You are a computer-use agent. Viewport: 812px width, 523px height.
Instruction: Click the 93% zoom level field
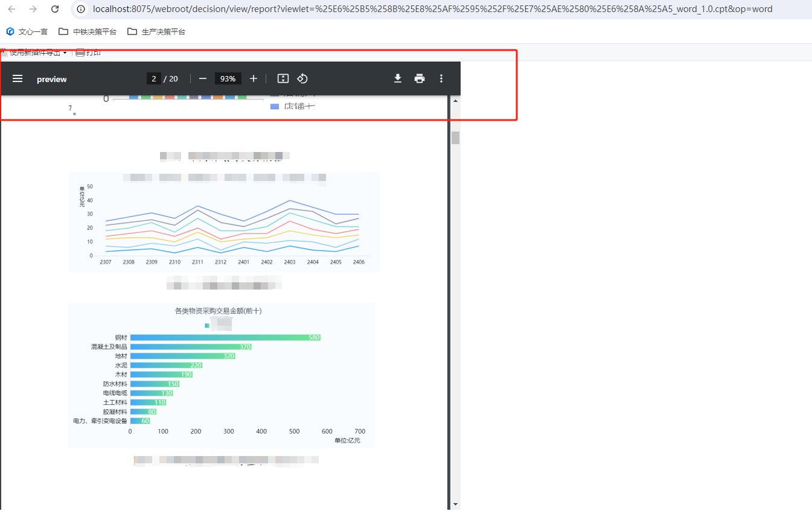pyautogui.click(x=228, y=79)
